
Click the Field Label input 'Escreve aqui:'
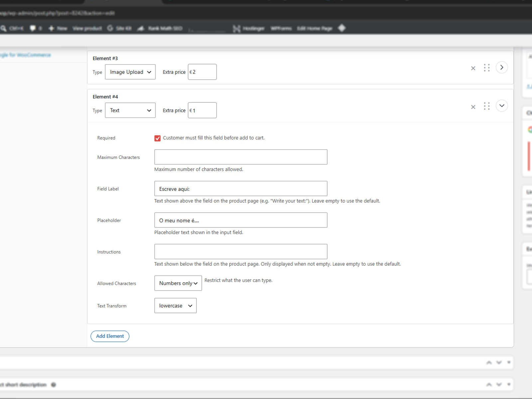pyautogui.click(x=241, y=189)
